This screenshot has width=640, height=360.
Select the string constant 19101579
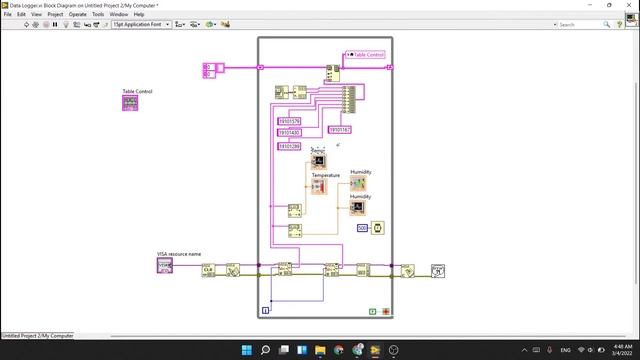click(x=289, y=121)
